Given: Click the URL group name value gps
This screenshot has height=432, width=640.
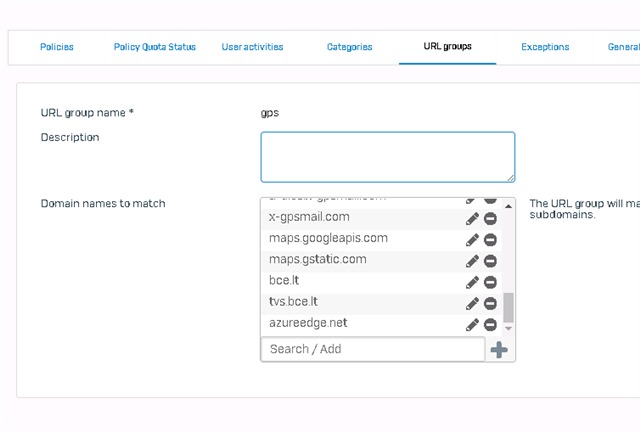Looking at the screenshot, I should click(270, 113).
